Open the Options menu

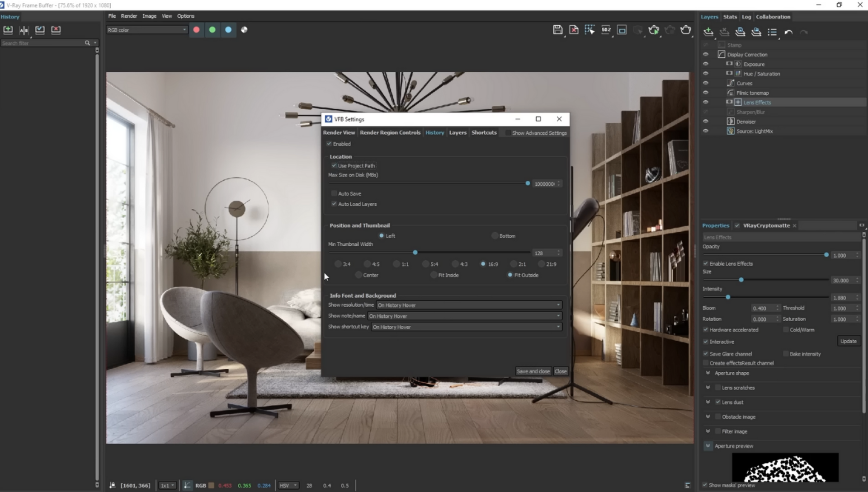click(185, 16)
